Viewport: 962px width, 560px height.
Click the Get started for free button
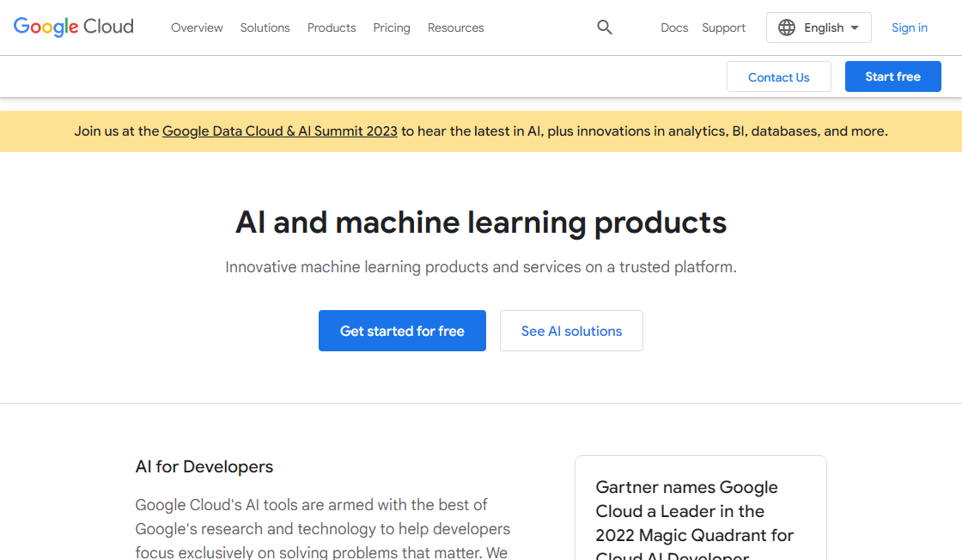point(402,331)
